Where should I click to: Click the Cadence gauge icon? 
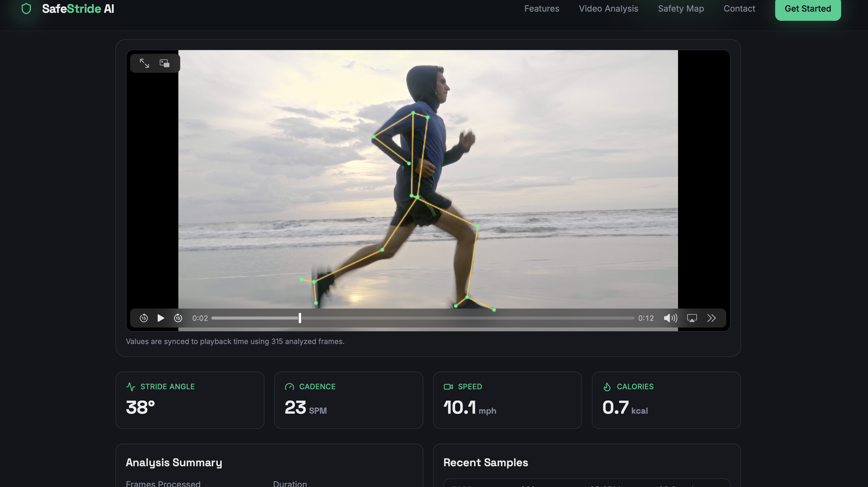(x=289, y=386)
